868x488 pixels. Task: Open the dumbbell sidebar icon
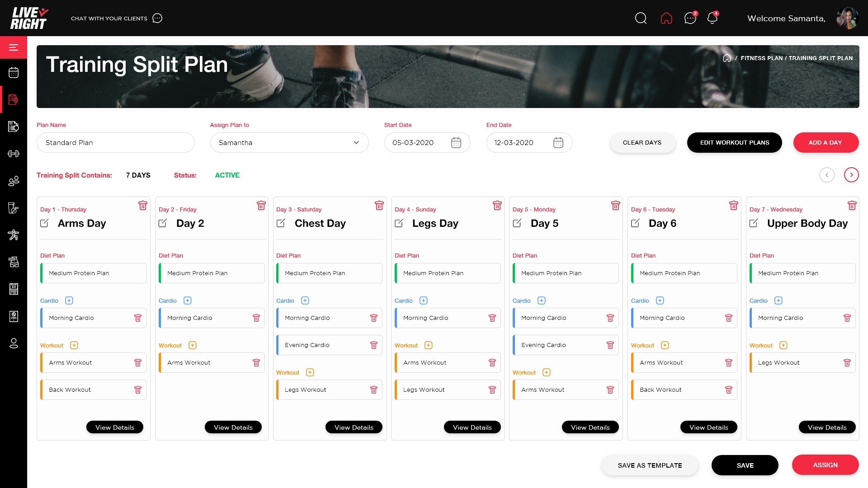click(x=14, y=154)
